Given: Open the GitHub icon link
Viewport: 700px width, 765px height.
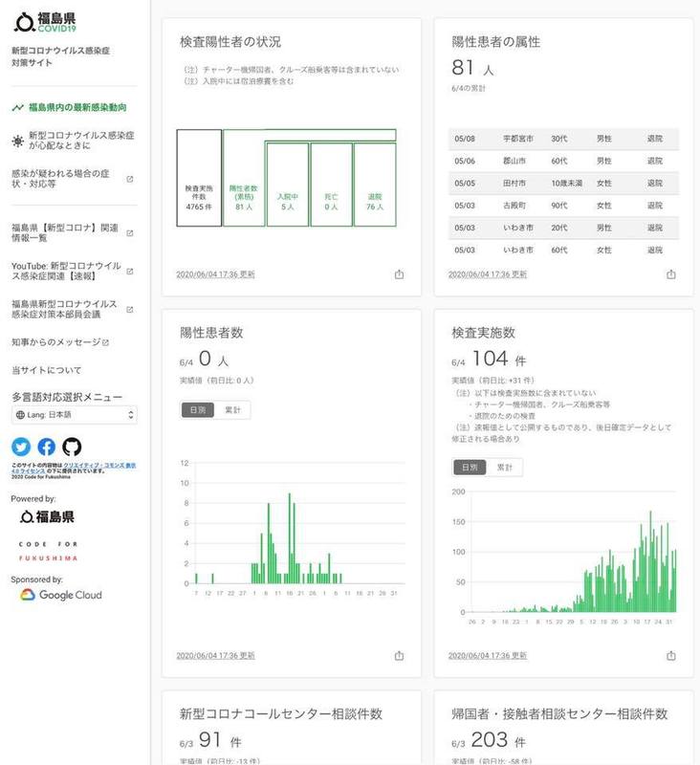Looking at the screenshot, I should coord(72,447).
